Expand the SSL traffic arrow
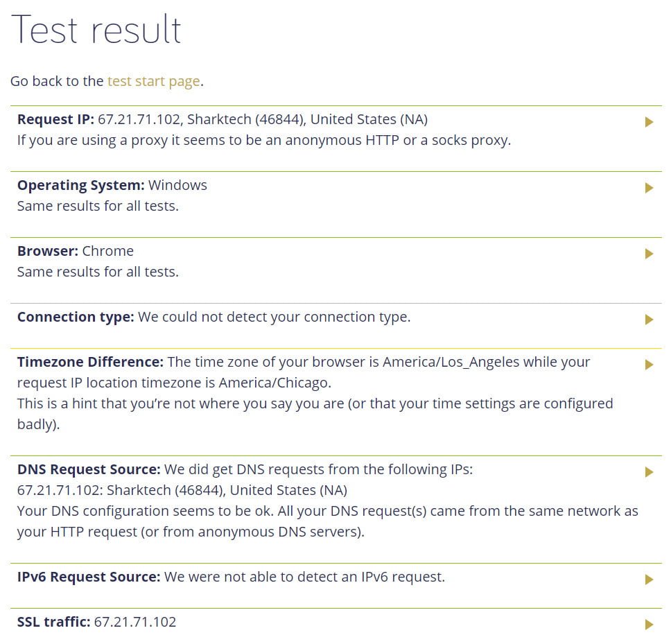Screen dimensions: 671x644 pyautogui.click(x=649, y=625)
